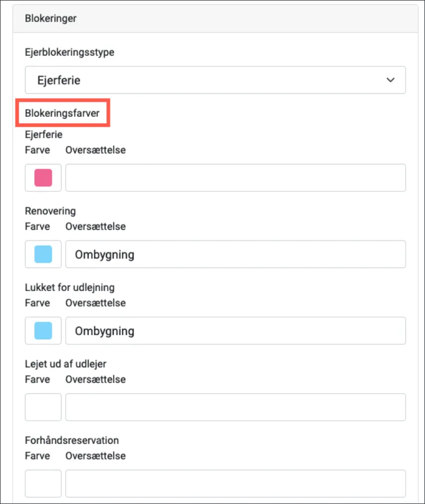Viewport: 425px width, 504px height.
Task: Click the Farve column header under Ejerferie
Action: pyautogui.click(x=37, y=150)
